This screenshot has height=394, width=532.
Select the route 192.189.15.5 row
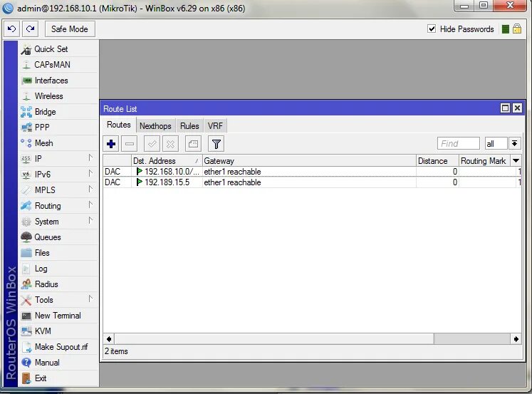click(312, 182)
